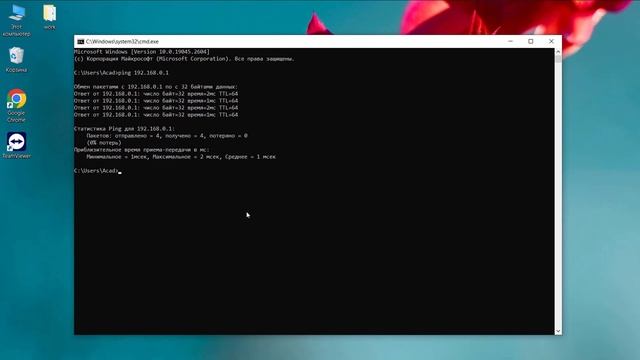Screen dimensions: 640x360
Task: Click the scrollbar down arrow
Action: 558,331
